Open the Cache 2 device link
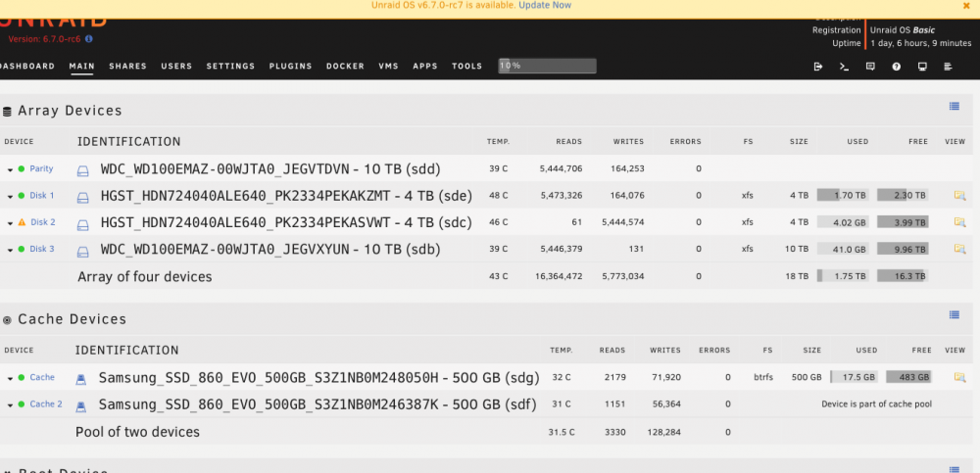This screenshot has height=473, width=980. pos(46,404)
